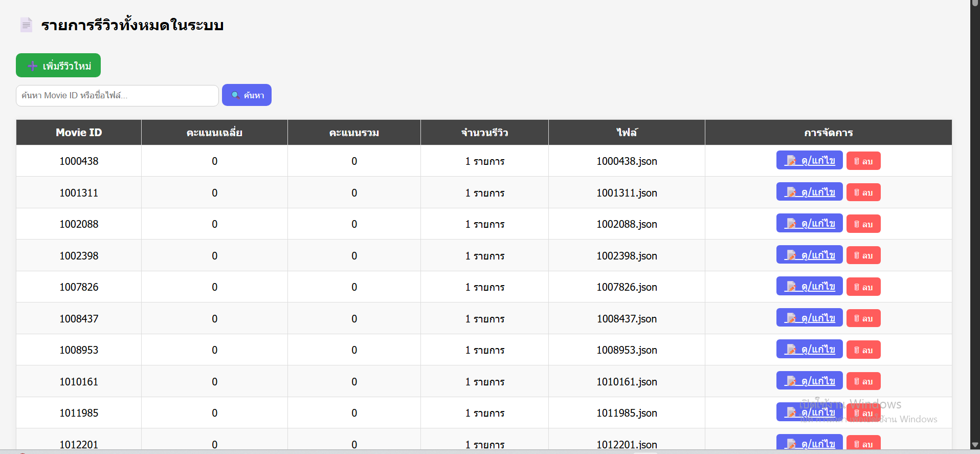Select the Movie ID cell 1002088

[x=79, y=224]
